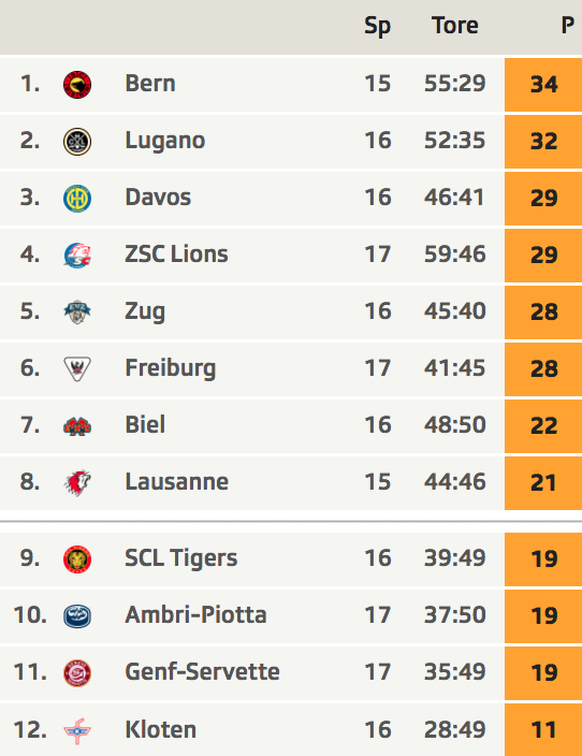Click the Zug team logo
The image size is (582, 756).
(x=77, y=312)
